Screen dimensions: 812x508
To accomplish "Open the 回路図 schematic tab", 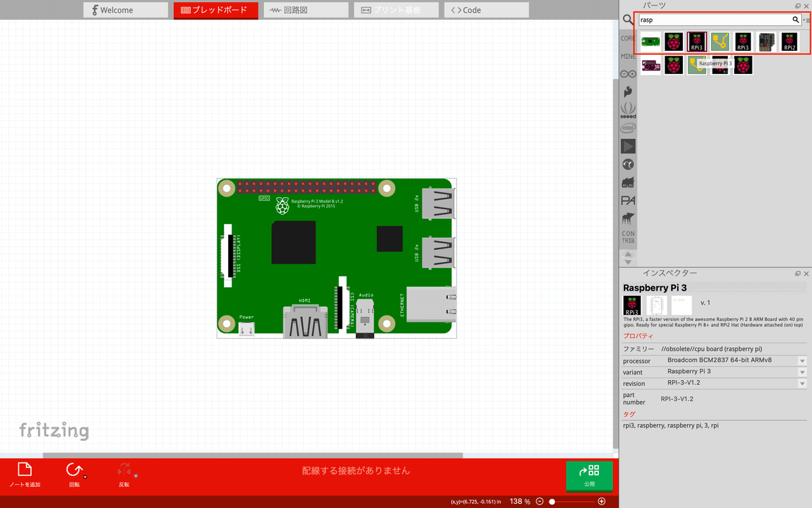I will (306, 10).
